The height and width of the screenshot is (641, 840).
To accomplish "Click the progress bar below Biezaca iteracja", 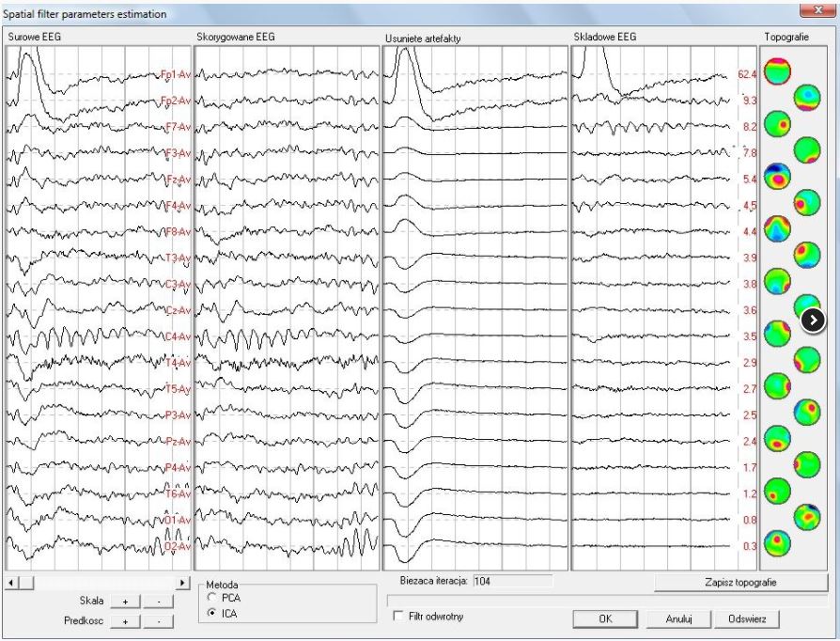I will (x=608, y=600).
